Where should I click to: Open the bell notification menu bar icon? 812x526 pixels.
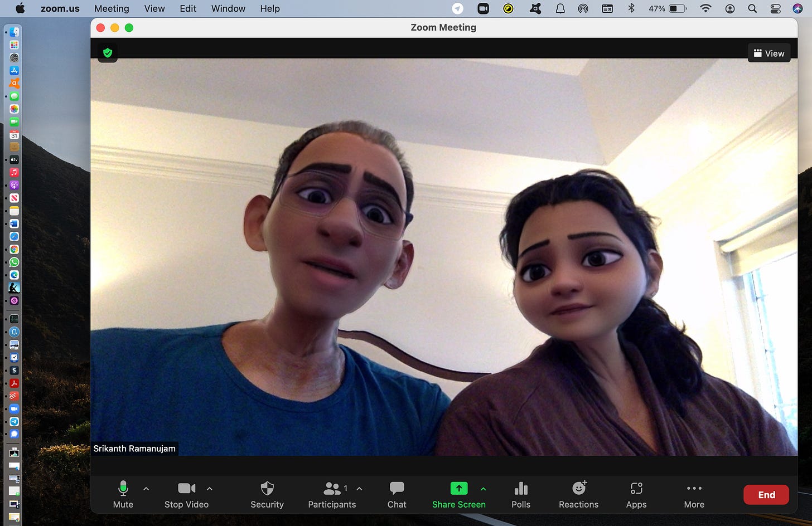tap(560, 8)
